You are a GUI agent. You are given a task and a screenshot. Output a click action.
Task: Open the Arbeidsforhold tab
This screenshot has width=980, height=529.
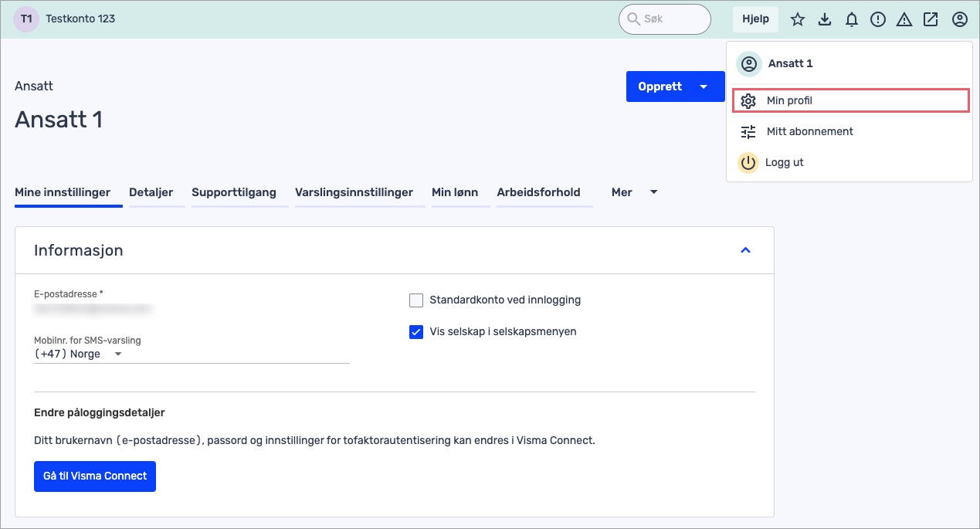pos(538,192)
